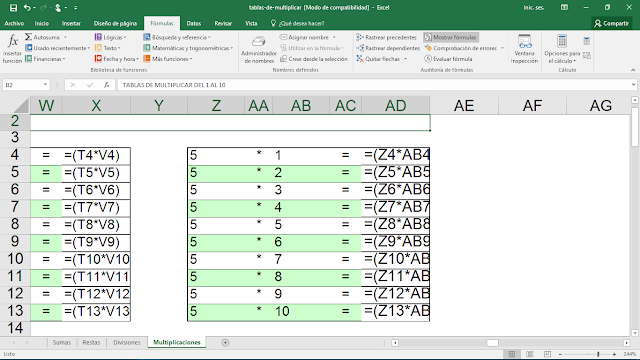The width and height of the screenshot is (640, 360).
Task: Click the zoom slider handle
Action: click(x=598, y=354)
